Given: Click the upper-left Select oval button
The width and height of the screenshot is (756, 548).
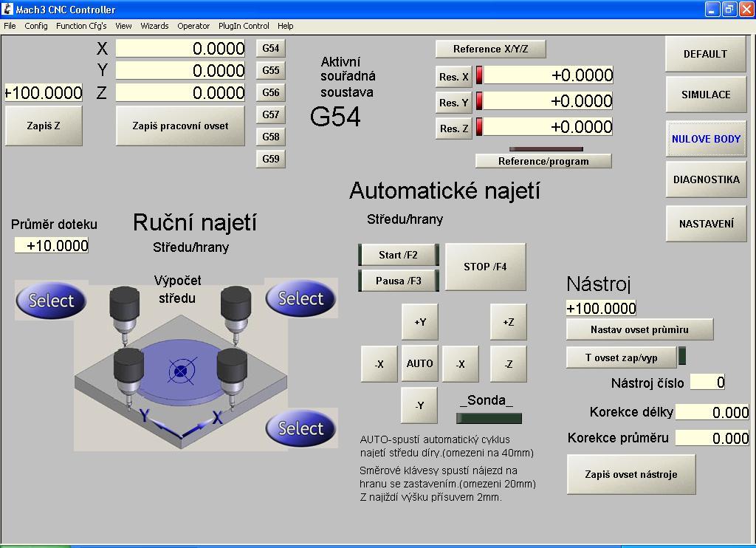Looking at the screenshot, I should point(50,301).
